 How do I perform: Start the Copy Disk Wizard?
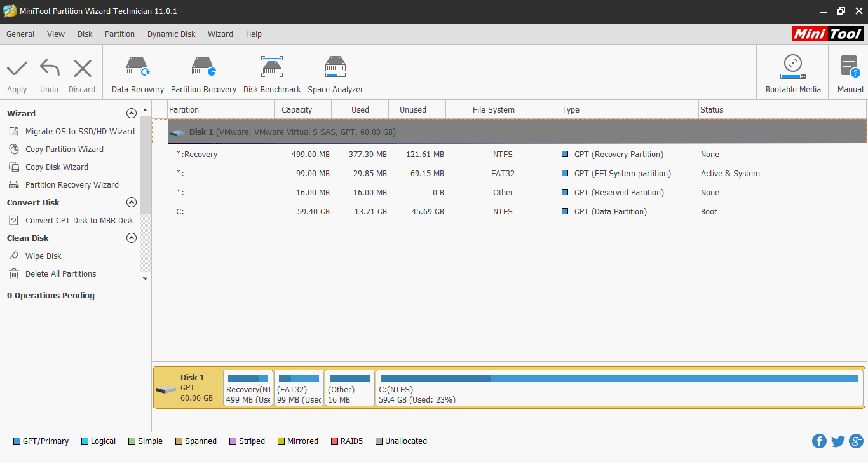(x=57, y=167)
